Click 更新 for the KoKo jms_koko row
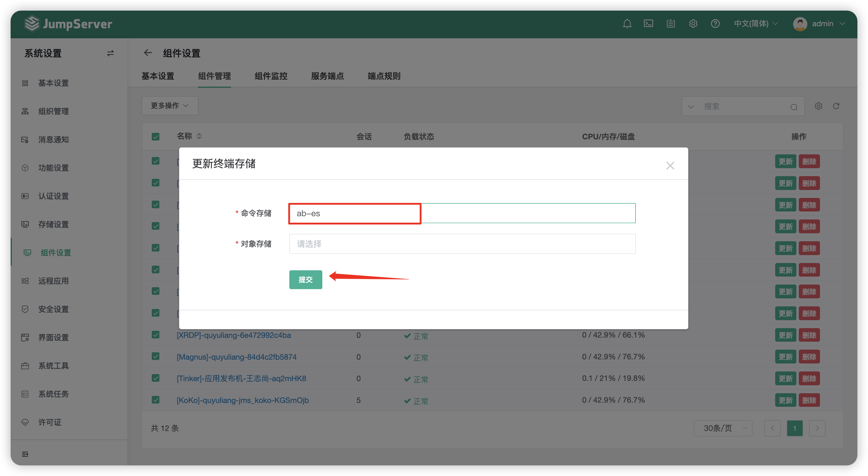 786,400
